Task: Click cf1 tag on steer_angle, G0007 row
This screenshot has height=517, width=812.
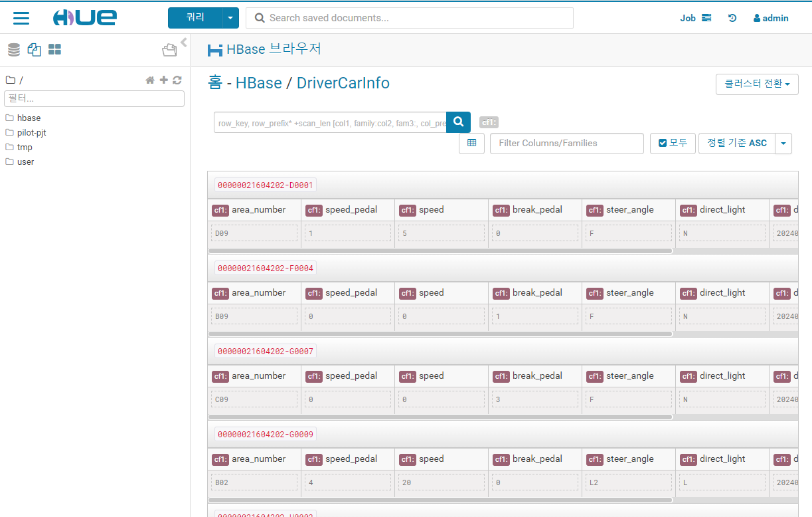Action: (595, 376)
